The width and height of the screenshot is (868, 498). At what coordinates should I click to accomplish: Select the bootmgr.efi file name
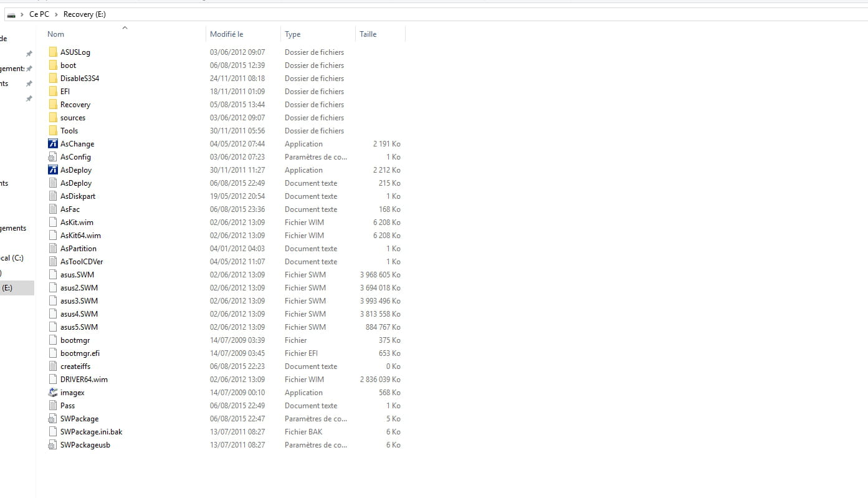(80, 353)
